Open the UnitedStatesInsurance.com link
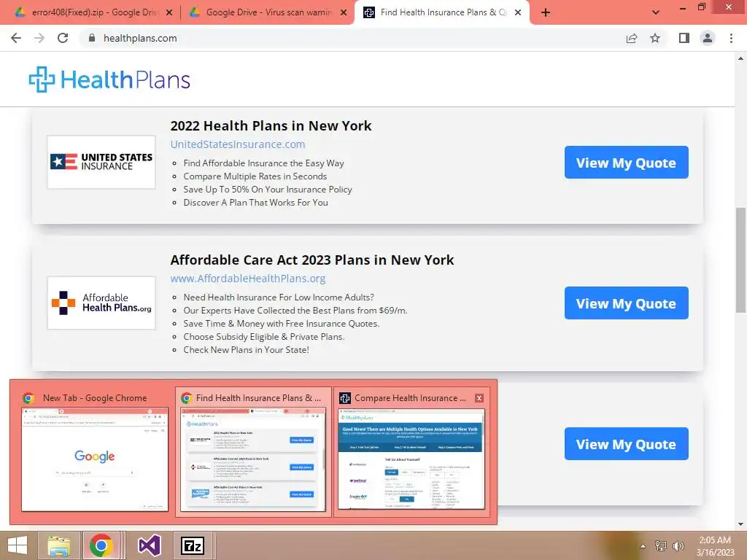747x560 pixels. point(238,144)
